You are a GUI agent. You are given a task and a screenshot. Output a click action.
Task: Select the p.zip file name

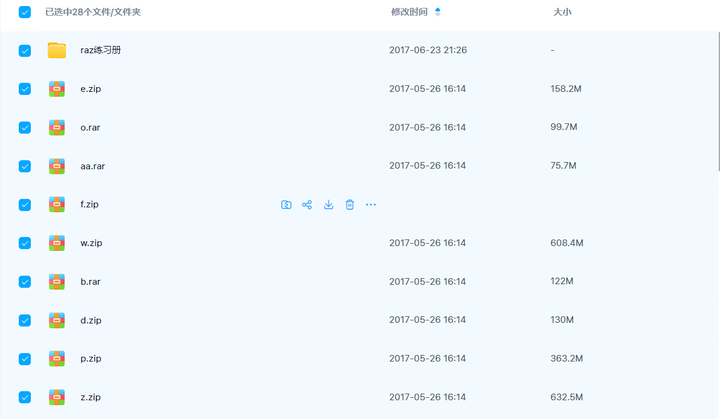pyautogui.click(x=91, y=358)
